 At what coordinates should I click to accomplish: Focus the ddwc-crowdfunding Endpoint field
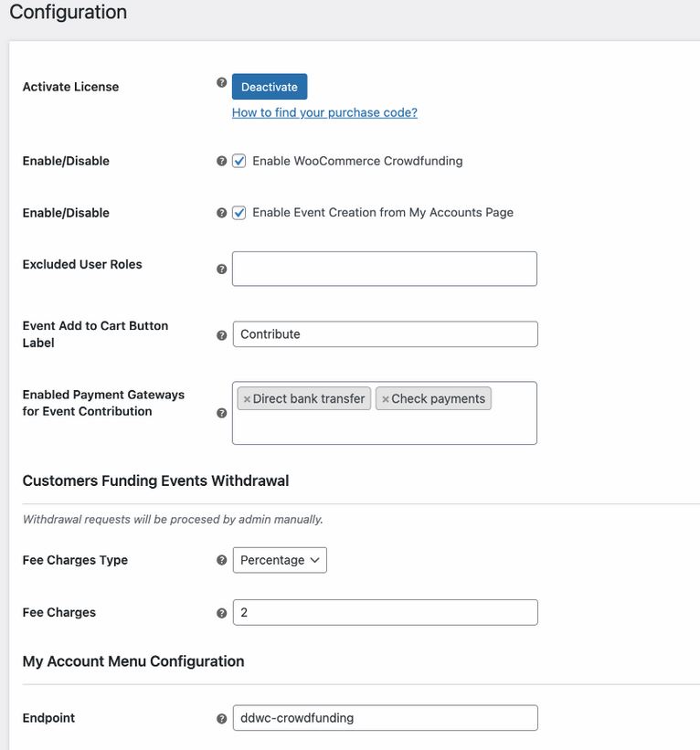(x=385, y=717)
